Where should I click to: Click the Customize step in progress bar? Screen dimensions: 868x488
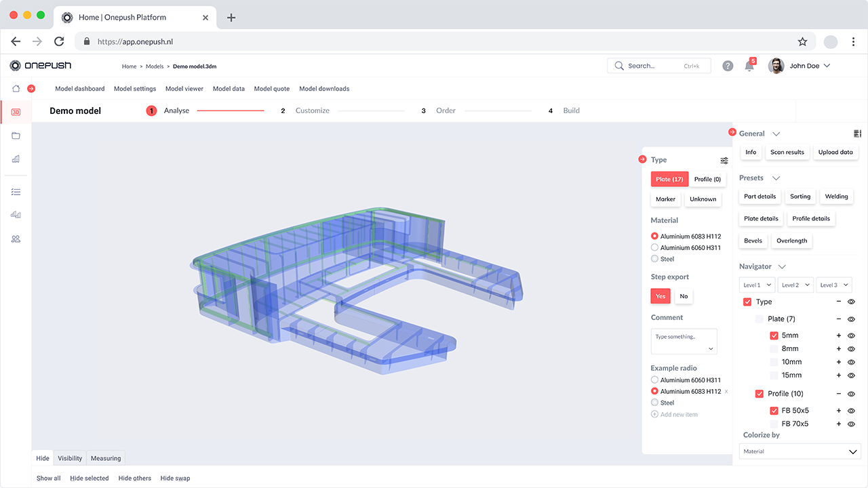click(312, 110)
